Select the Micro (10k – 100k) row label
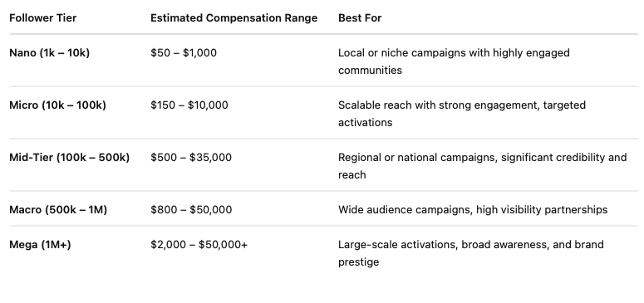This screenshot has height=303, width=644. pos(57,105)
